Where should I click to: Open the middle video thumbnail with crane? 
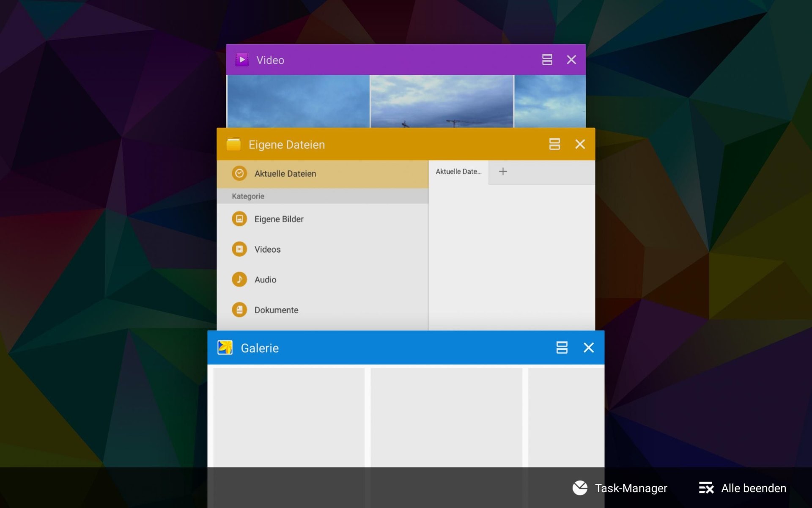(x=442, y=101)
